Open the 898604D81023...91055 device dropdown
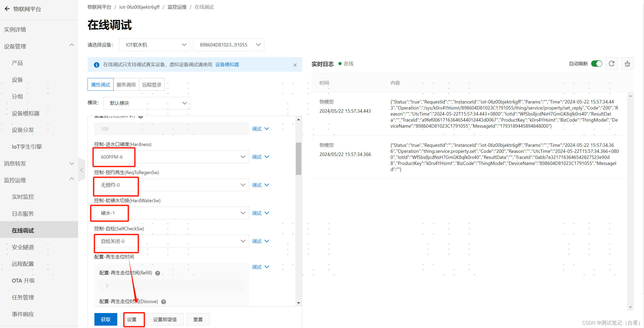The width and height of the screenshot is (644, 328). [229, 45]
